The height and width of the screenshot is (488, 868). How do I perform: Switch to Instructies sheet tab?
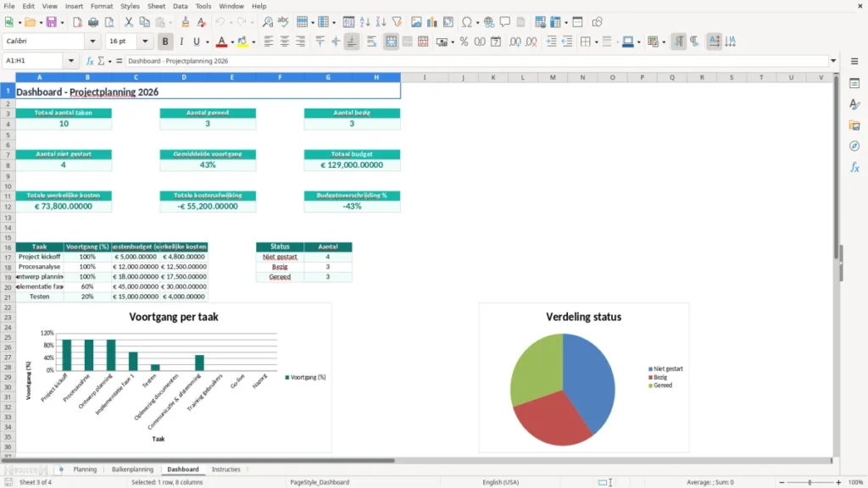[225, 469]
